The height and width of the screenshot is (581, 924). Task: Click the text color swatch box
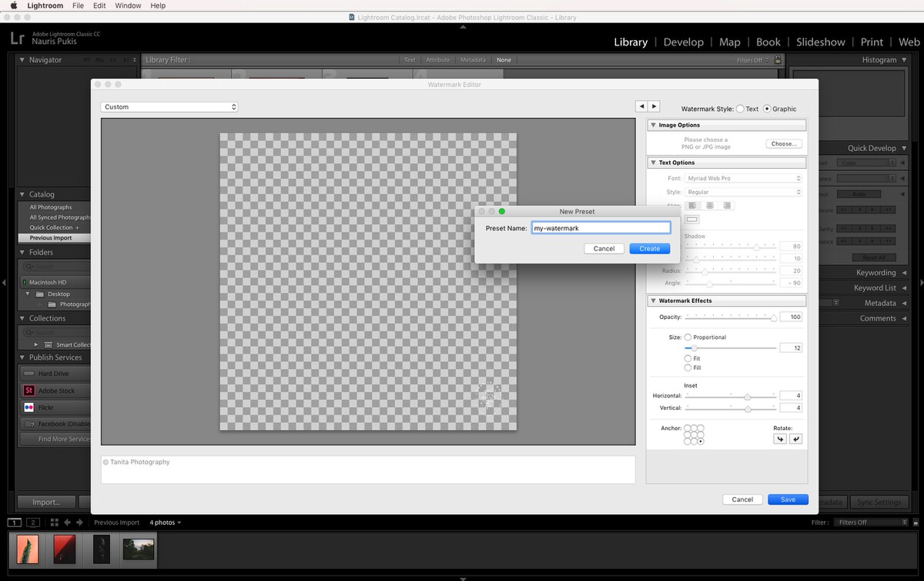point(692,220)
